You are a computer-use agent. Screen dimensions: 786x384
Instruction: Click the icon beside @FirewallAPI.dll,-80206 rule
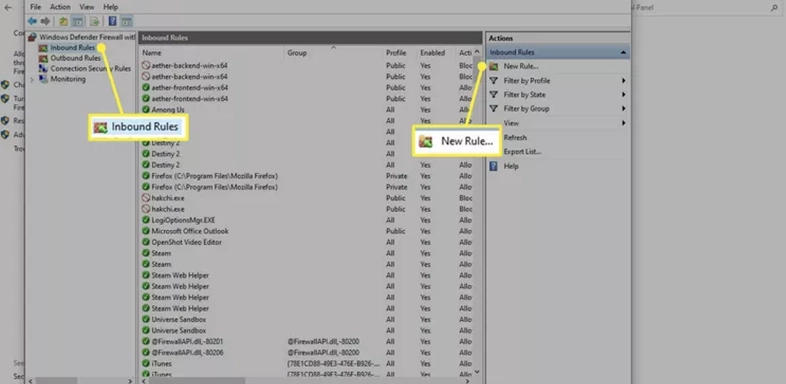coord(146,352)
